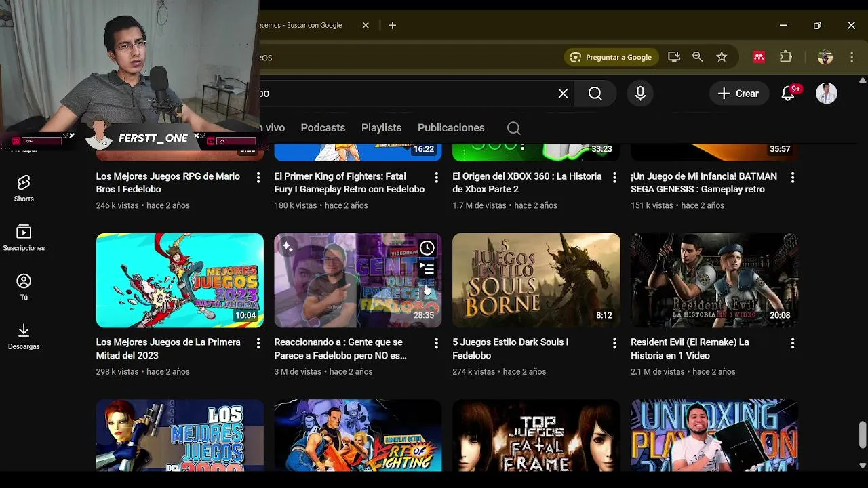Add Reaccionando video to Watch Later clock icon
This screenshot has height=488, width=868.
tap(427, 248)
